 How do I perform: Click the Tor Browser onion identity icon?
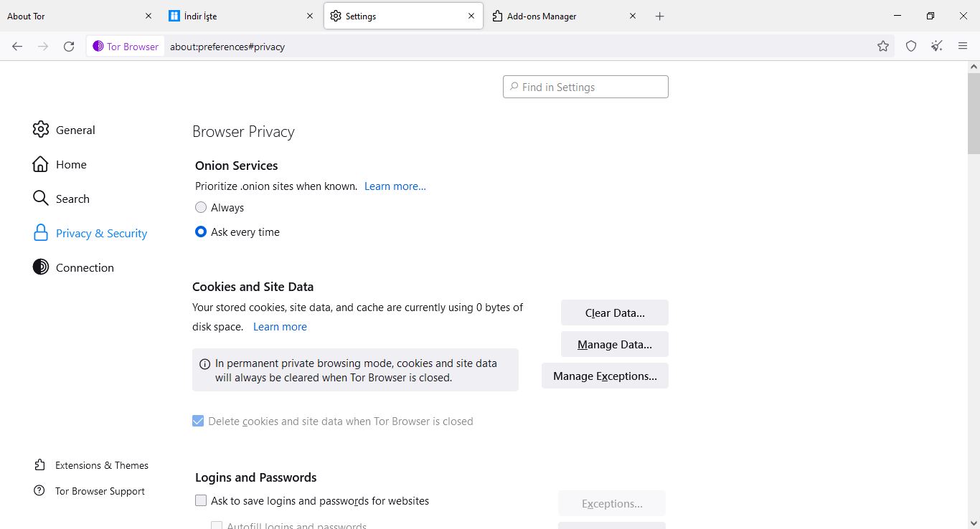(98, 46)
